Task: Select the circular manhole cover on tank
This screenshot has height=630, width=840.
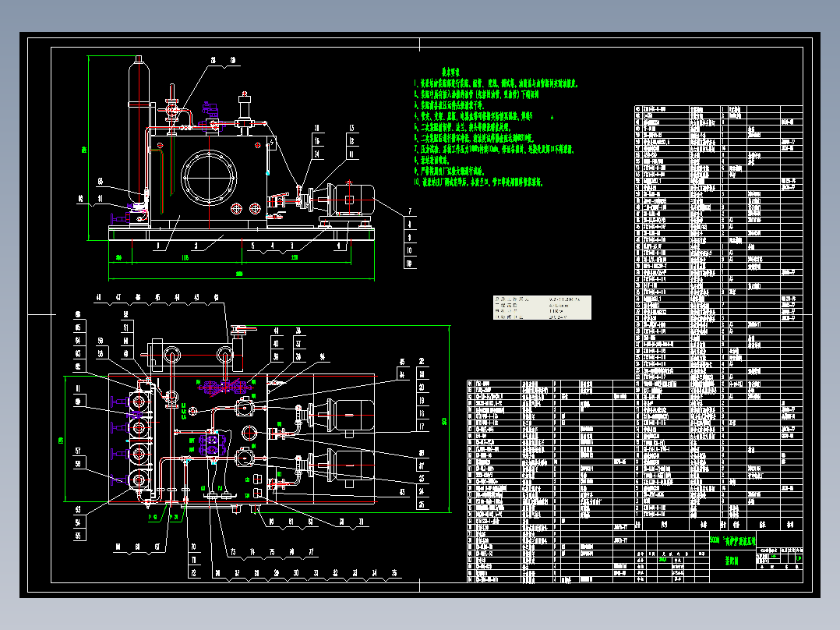Action: point(209,178)
